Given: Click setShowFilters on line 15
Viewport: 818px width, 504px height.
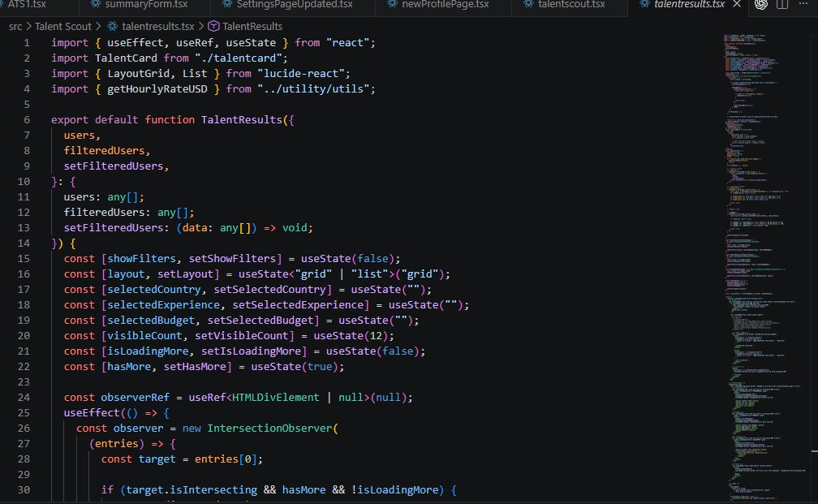Looking at the screenshot, I should click(x=232, y=259).
